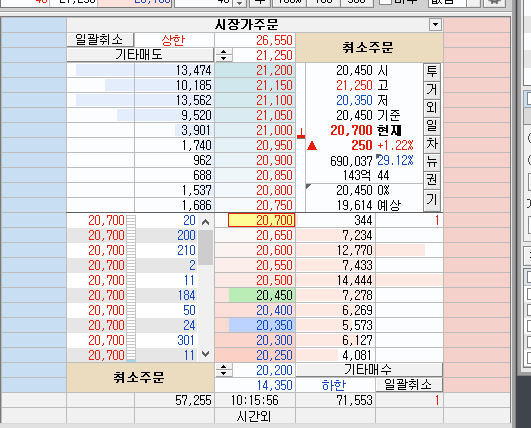Select bid price 20,300
Image resolution: width=531 pixels, height=428 pixels.
255,340
